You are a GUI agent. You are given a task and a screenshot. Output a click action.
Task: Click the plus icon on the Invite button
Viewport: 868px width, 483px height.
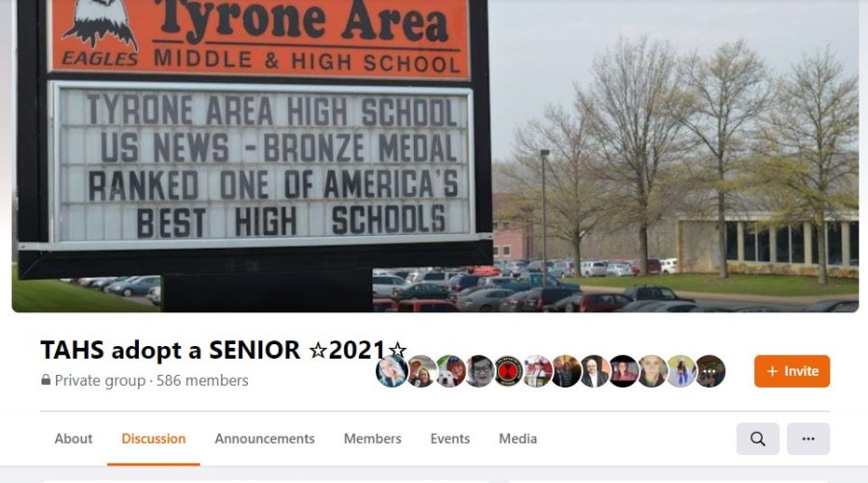[773, 371]
